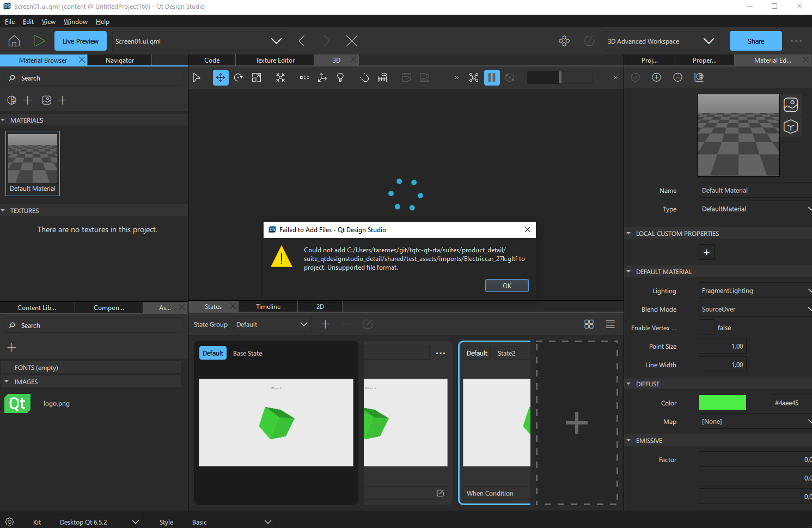Open the annotation flower icon in top toolbar

pos(564,41)
